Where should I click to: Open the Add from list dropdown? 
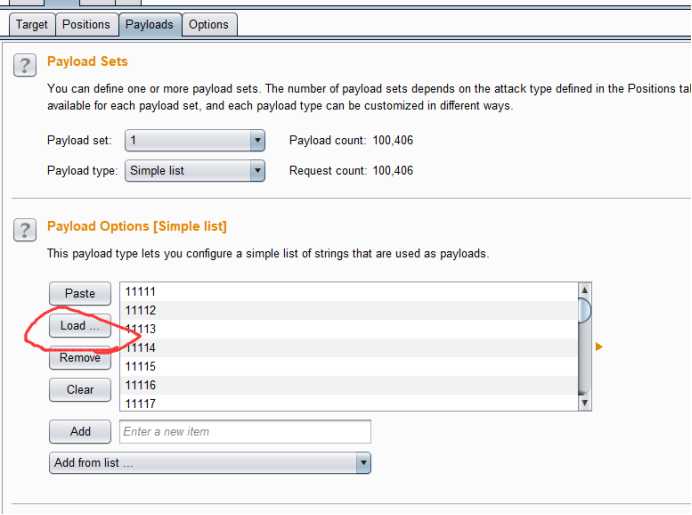tap(210, 463)
